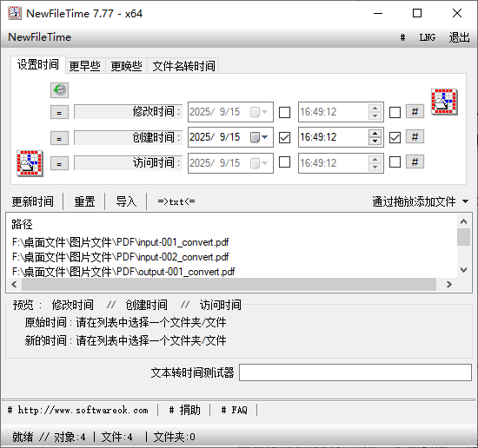Select input-002_convert.pdf in the file list

tap(121, 257)
